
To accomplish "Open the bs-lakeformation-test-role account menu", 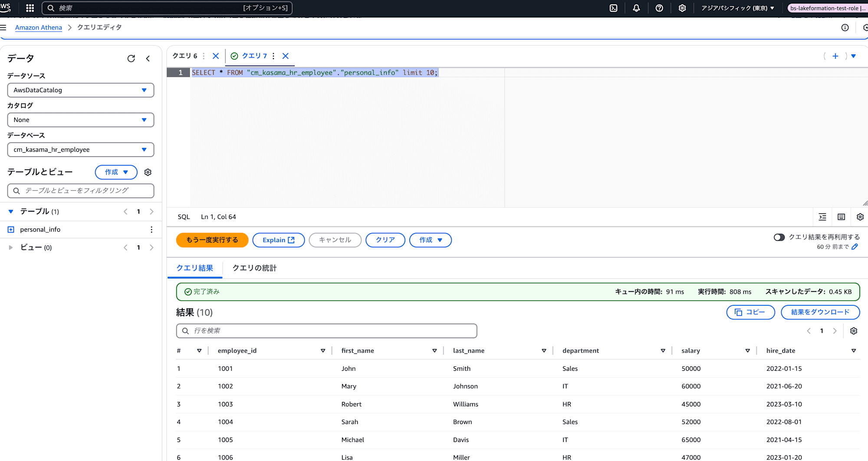I will tap(827, 8).
